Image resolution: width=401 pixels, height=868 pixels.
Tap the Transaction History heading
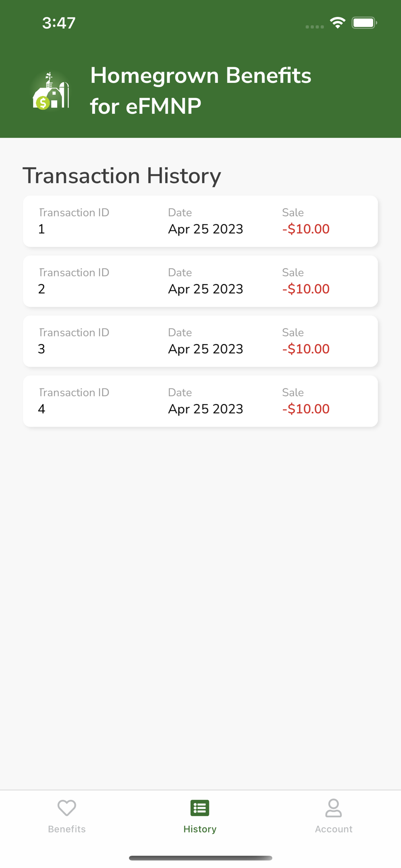pyautogui.click(x=122, y=176)
